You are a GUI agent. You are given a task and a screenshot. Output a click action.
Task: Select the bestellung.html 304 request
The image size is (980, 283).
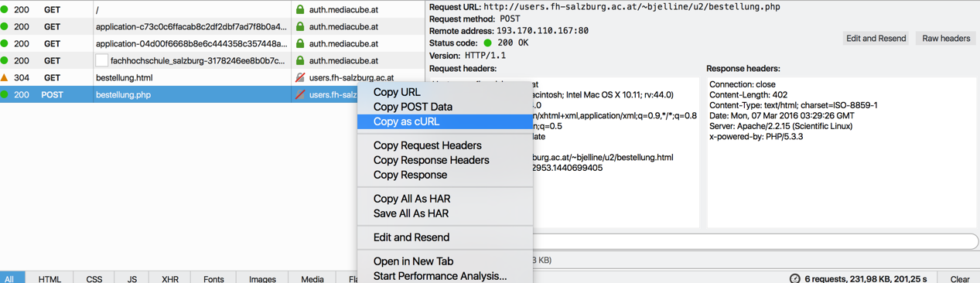[x=212, y=77]
